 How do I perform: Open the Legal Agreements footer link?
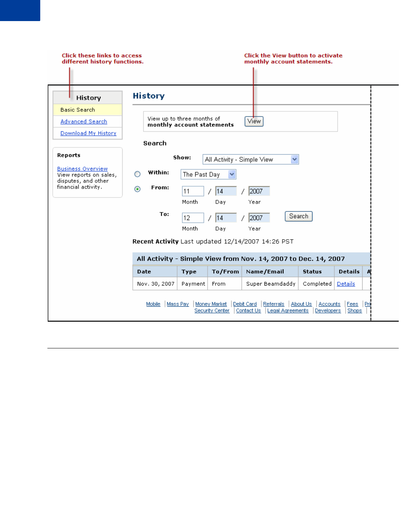click(288, 310)
